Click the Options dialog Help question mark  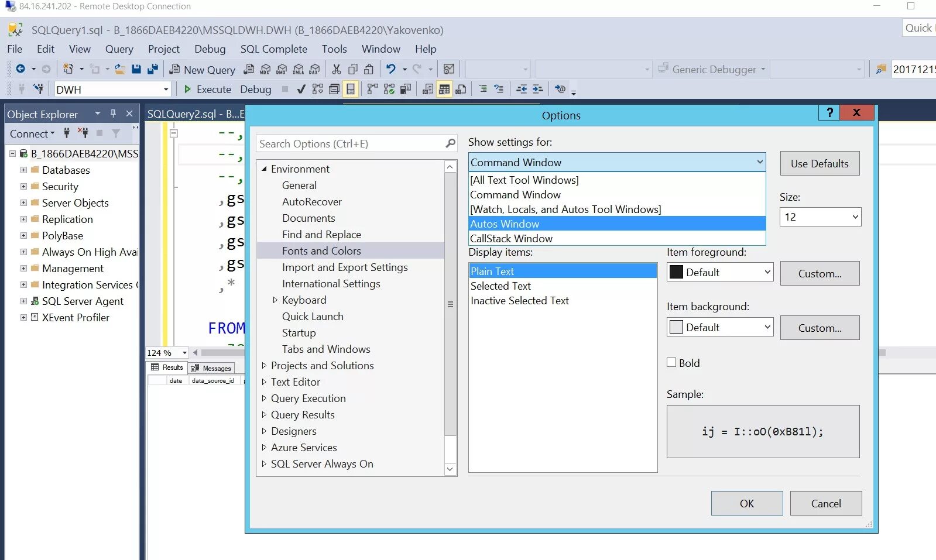click(x=829, y=113)
